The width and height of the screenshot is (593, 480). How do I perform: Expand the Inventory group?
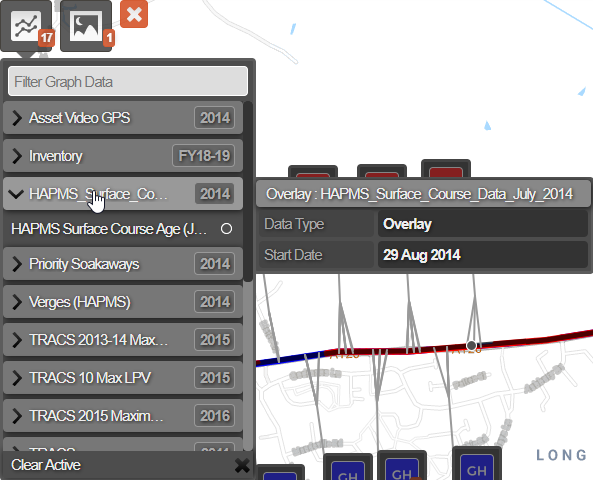[x=123, y=156]
